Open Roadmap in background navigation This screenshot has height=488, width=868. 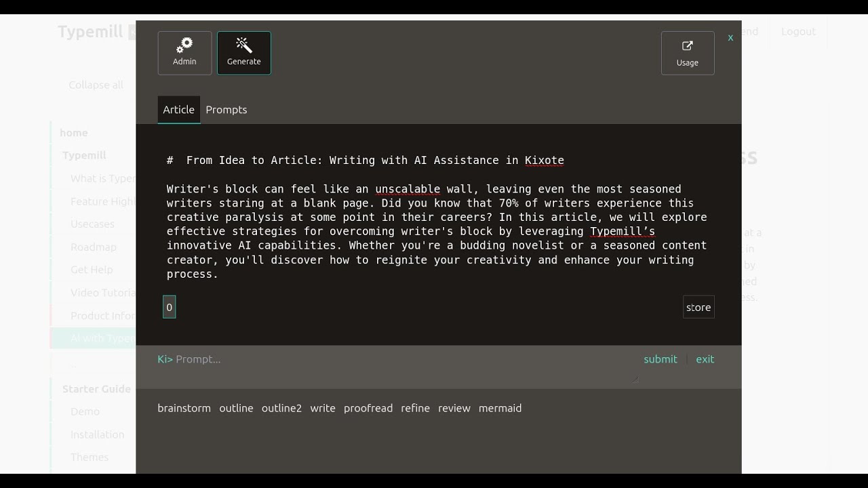pyautogui.click(x=94, y=247)
